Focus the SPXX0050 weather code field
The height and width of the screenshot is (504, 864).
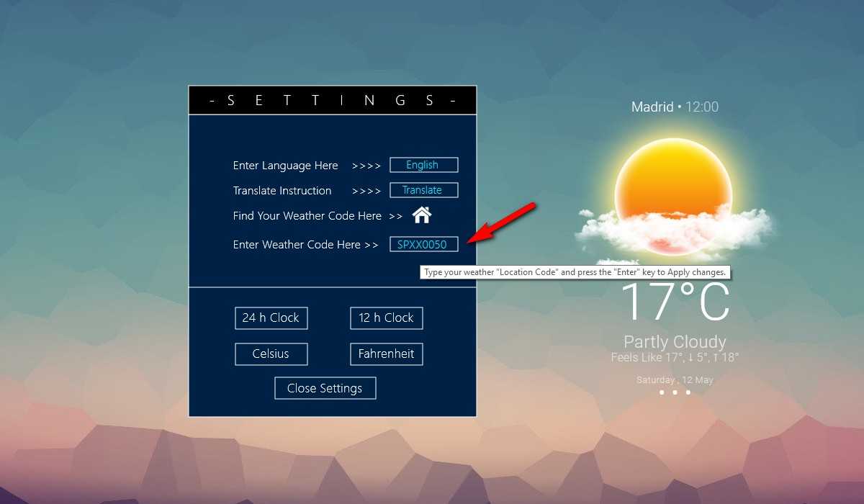coord(423,245)
